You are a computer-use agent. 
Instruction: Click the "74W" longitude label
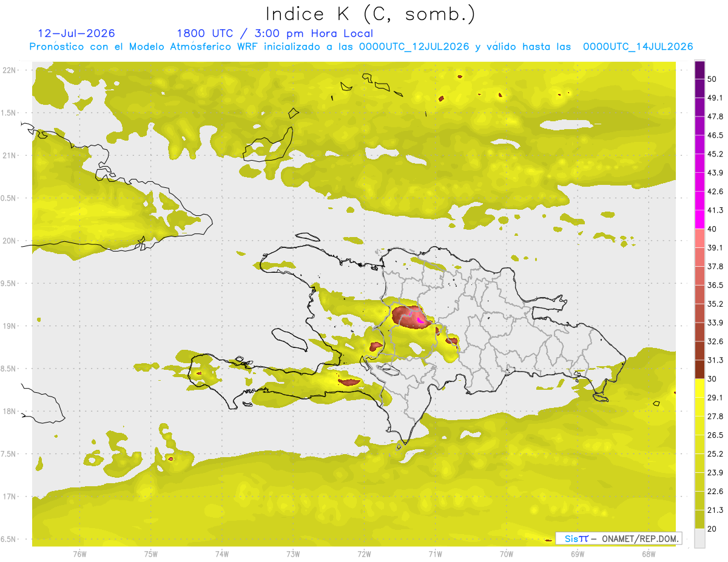click(222, 554)
